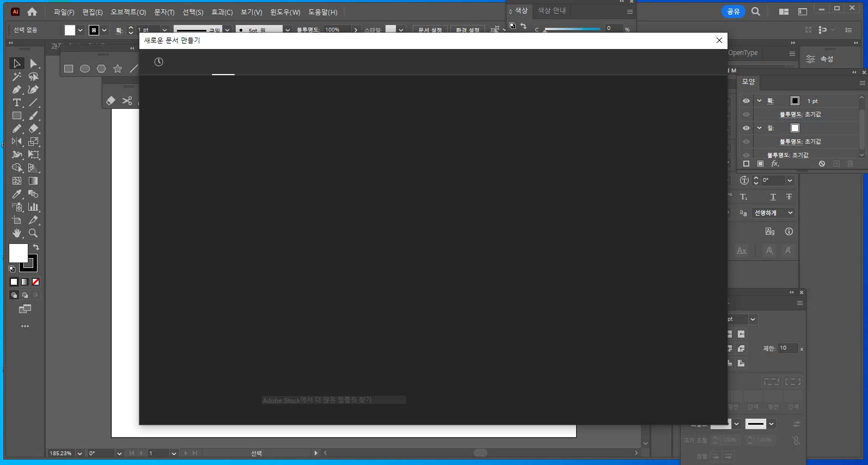868x465 pixels.
Task: Open Adobe Stock templates link
Action: [x=334, y=400]
